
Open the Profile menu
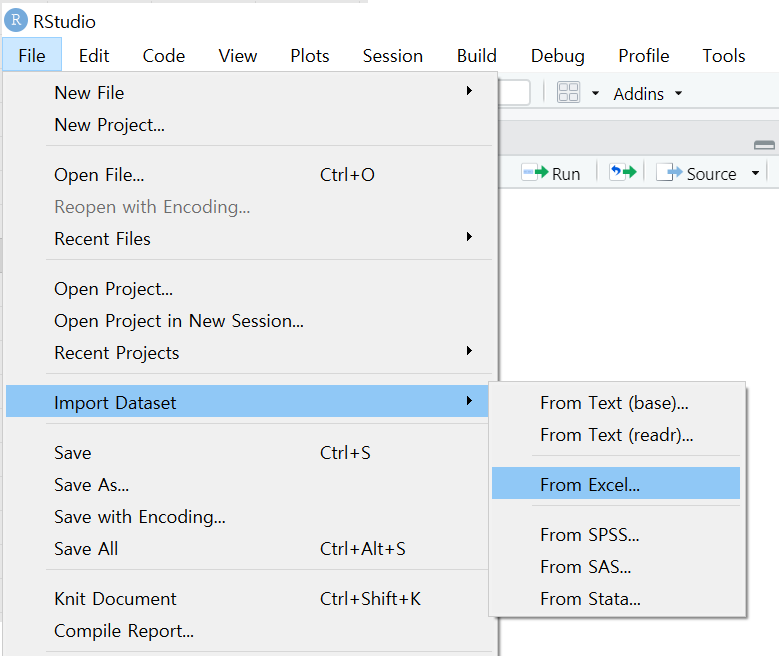click(x=643, y=55)
